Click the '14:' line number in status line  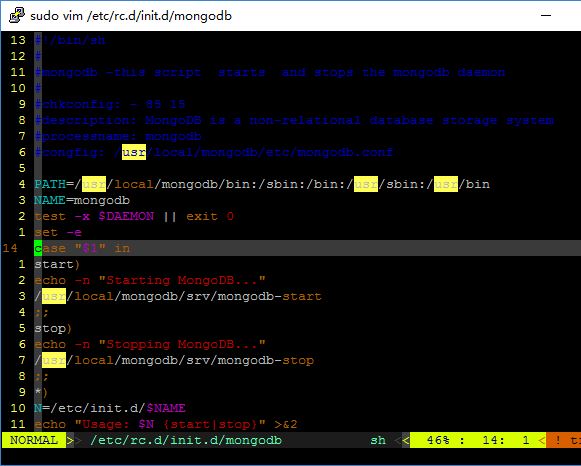[493, 440]
